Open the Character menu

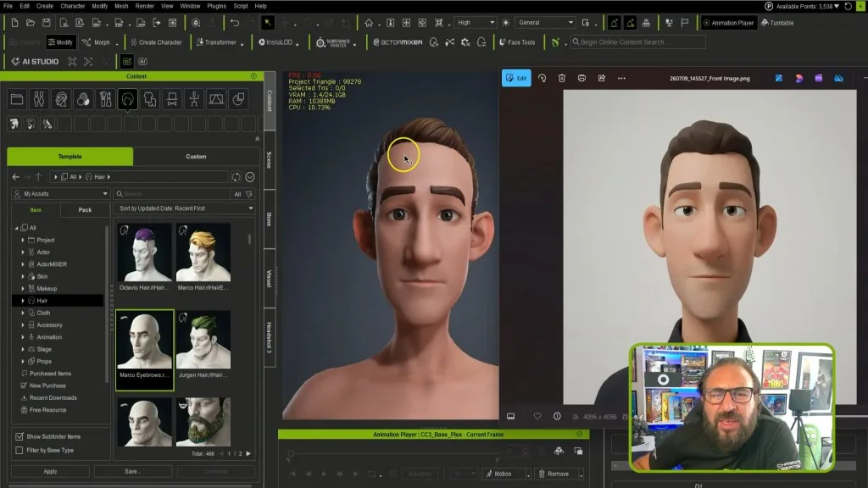(73, 6)
